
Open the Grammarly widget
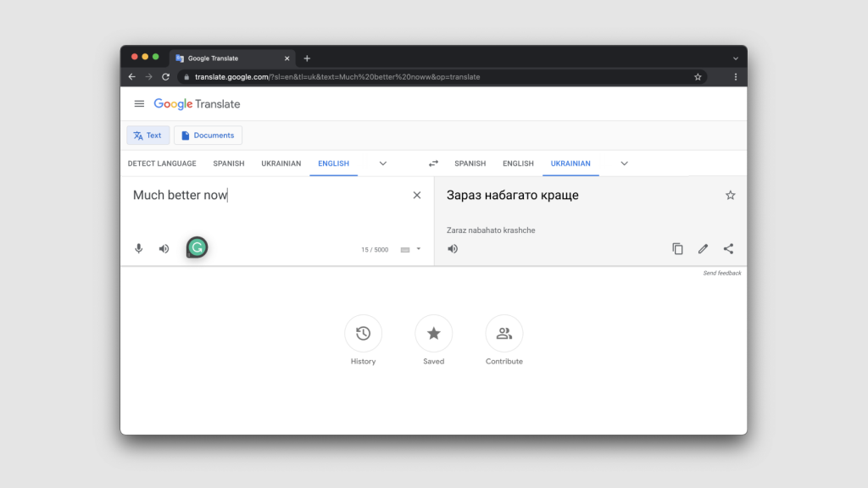pyautogui.click(x=197, y=247)
